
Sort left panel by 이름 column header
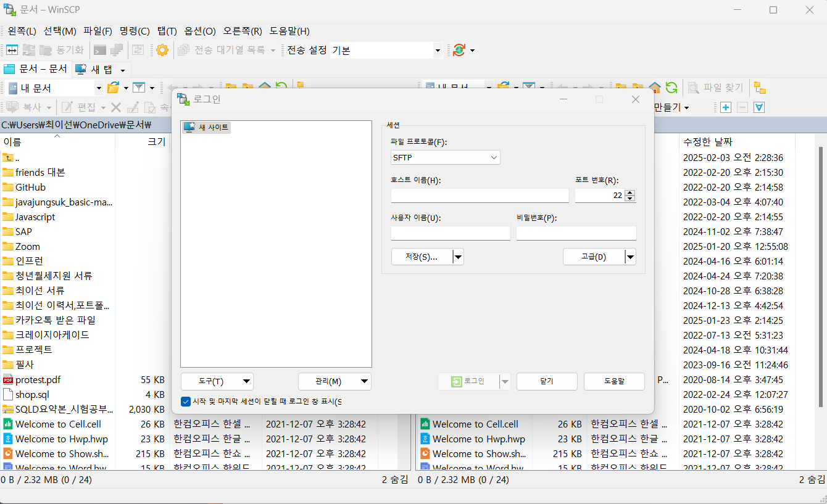(x=57, y=142)
